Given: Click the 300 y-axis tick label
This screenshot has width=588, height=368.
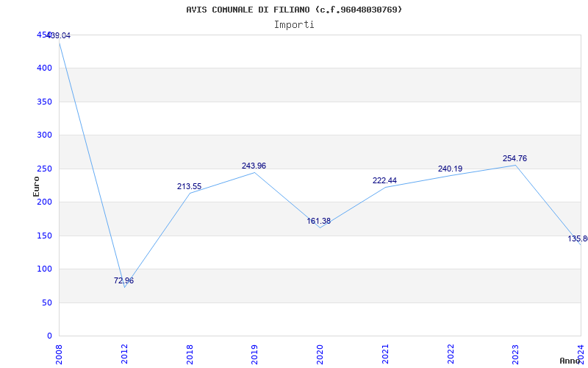Looking at the screenshot, I should (x=44, y=135).
